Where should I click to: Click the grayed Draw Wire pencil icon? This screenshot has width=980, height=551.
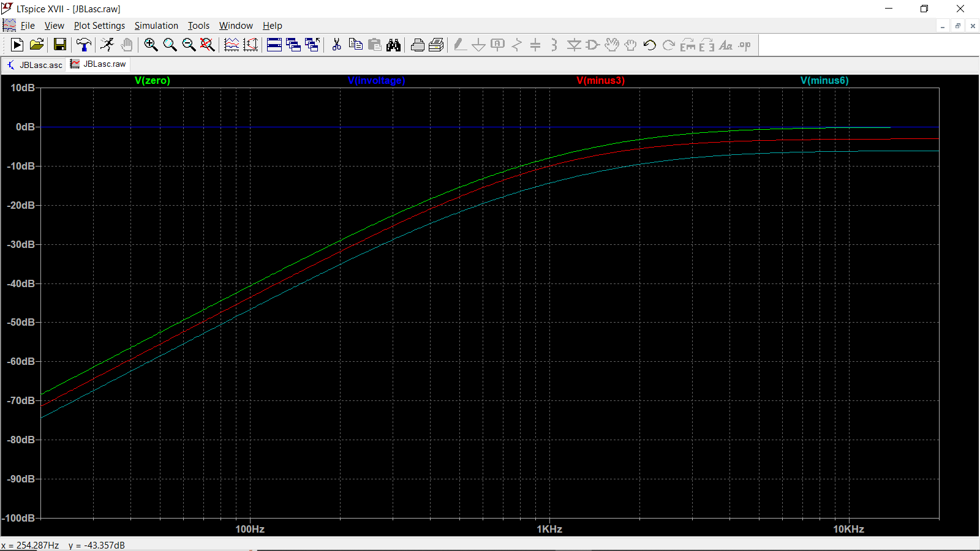coord(460,45)
